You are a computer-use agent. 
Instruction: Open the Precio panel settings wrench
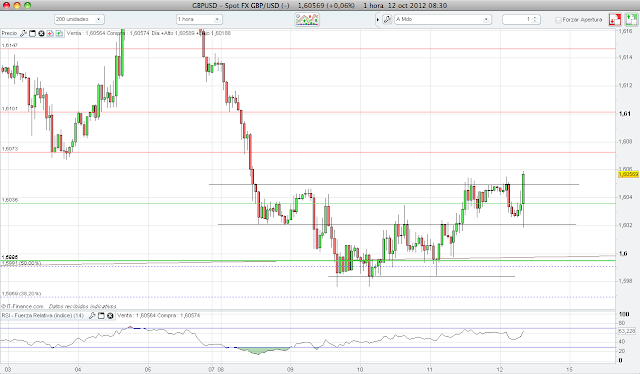point(23,33)
